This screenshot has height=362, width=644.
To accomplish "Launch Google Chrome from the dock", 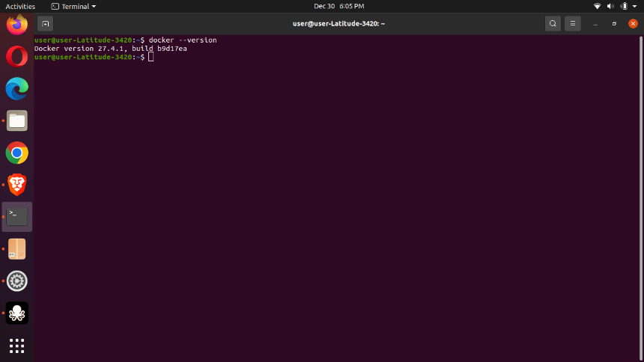I will (16, 153).
